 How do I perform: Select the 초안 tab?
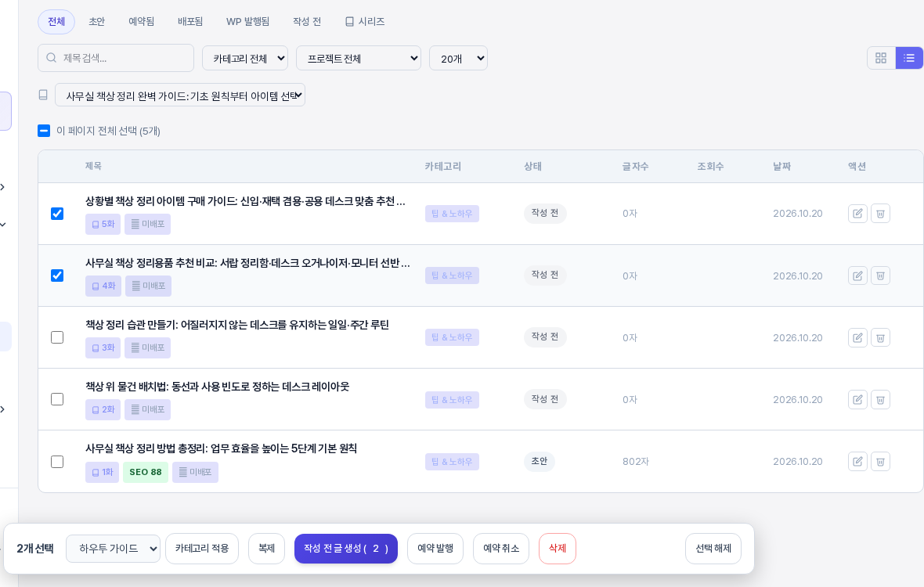[x=96, y=22]
